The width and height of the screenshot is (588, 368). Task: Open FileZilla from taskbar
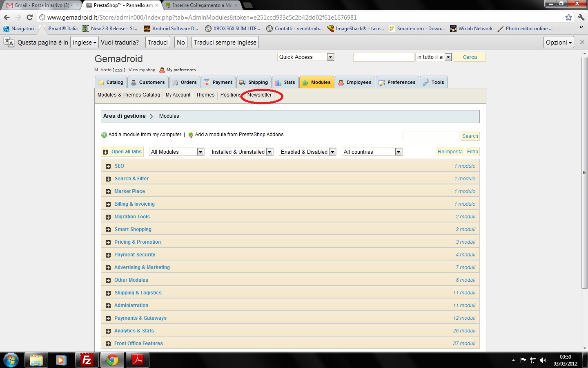[x=87, y=360]
